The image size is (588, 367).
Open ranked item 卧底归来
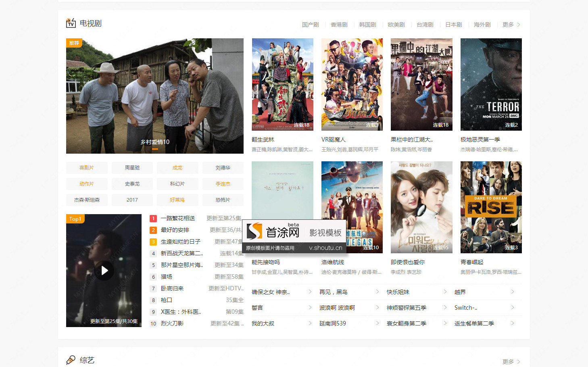tap(172, 288)
